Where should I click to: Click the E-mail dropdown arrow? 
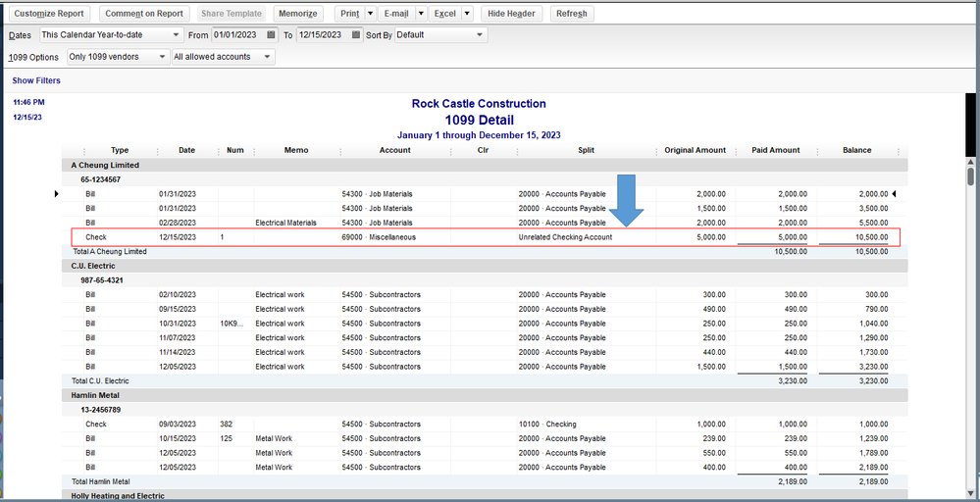click(x=420, y=14)
